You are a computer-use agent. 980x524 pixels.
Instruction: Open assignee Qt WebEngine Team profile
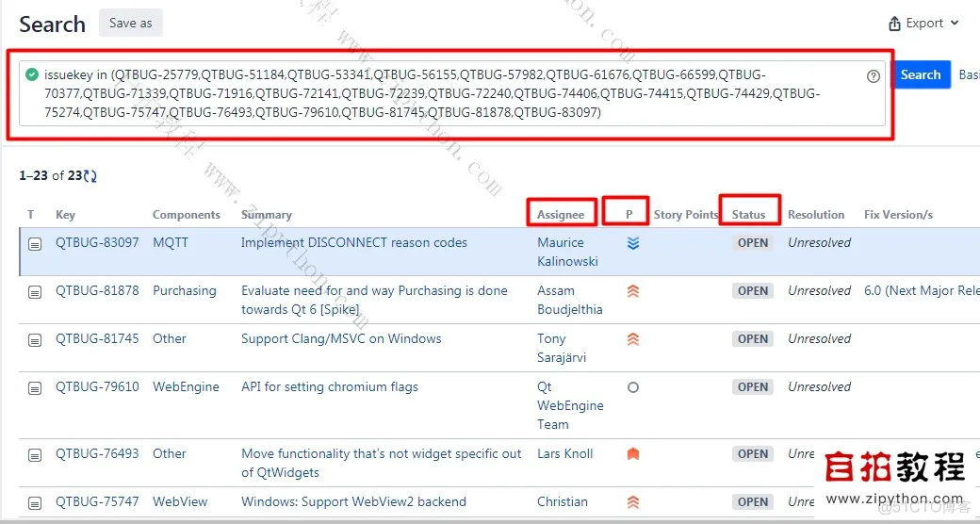pyautogui.click(x=571, y=406)
